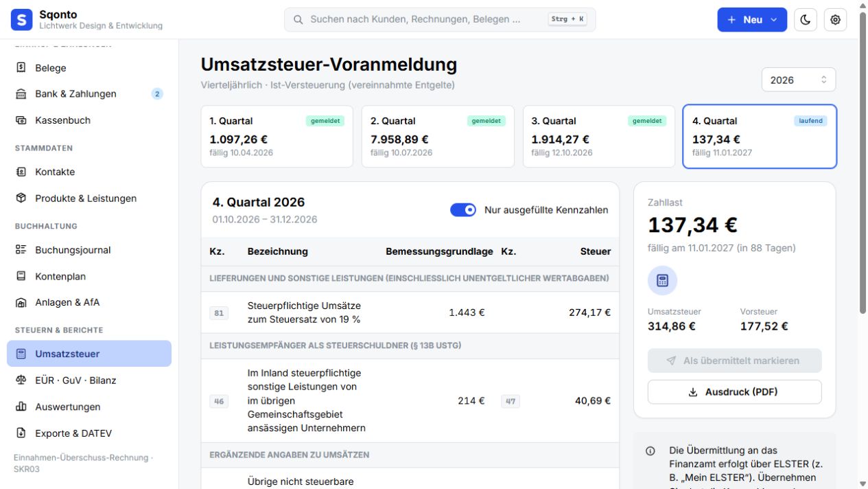
Task: Click gemeldet badge on 1. Quartal
Action: click(325, 121)
